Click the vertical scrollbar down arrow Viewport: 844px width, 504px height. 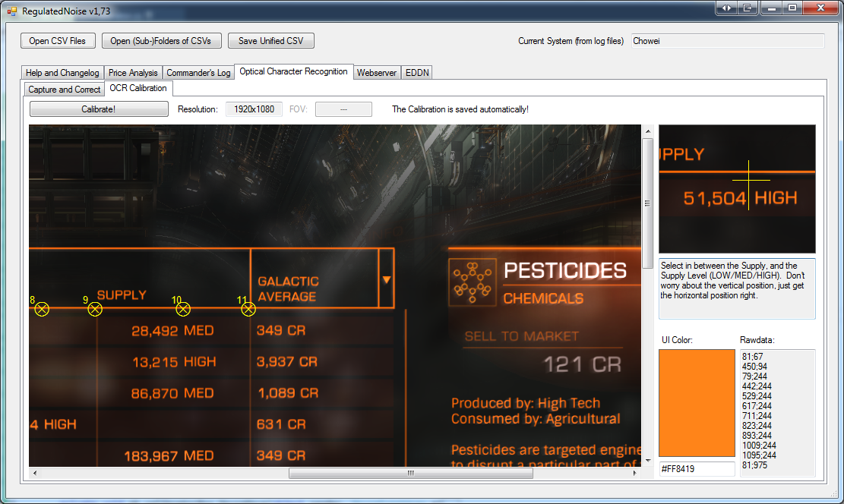pyautogui.click(x=648, y=461)
